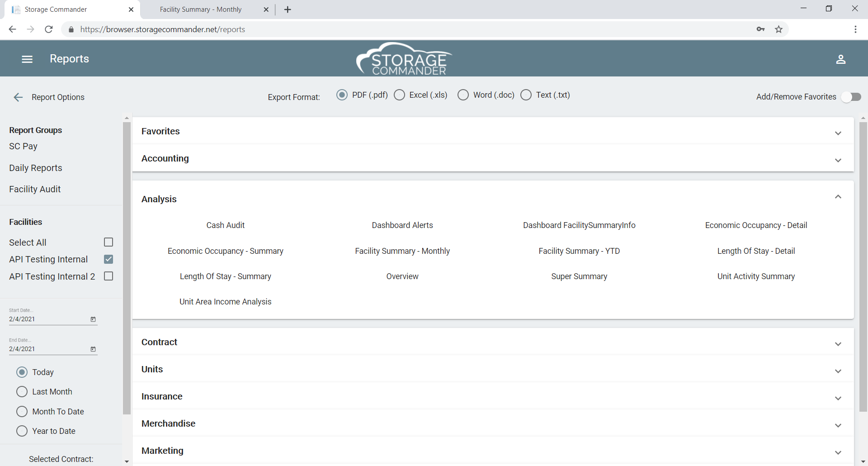Bookmark this page with the star icon
This screenshot has height=466, width=868.
(x=778, y=29)
